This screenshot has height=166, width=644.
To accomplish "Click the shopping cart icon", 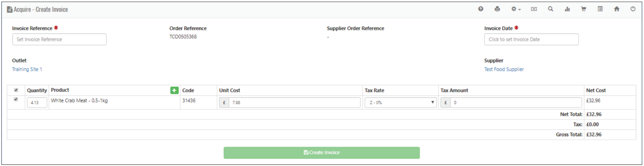I will click(x=583, y=9).
